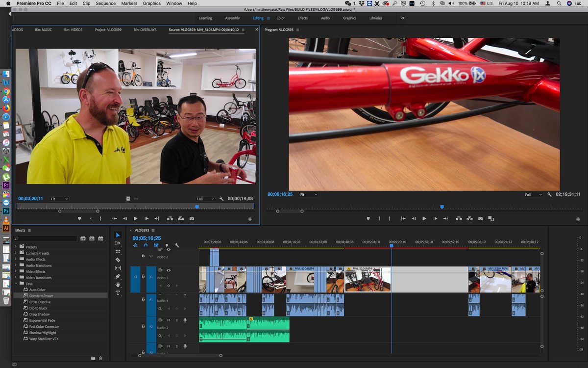The width and height of the screenshot is (588, 368).
Task: Click Mark Out in Source monitor
Action: [x=100, y=218]
